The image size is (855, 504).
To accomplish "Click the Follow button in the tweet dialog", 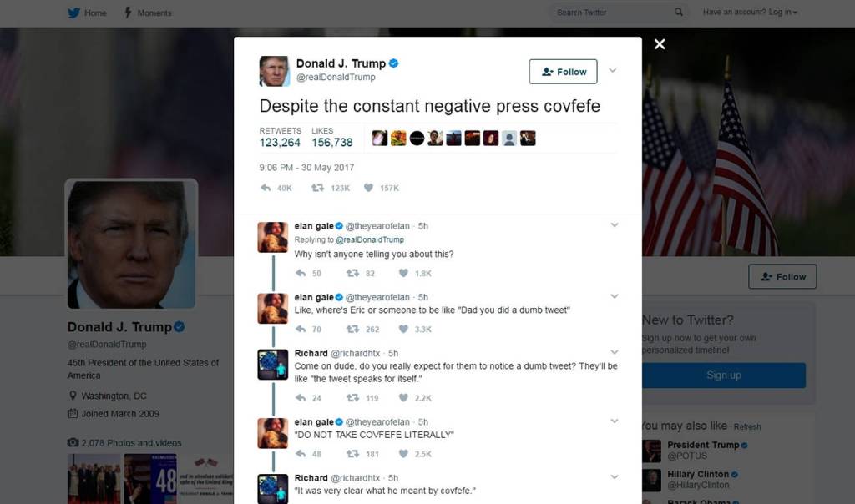I will pyautogui.click(x=564, y=72).
